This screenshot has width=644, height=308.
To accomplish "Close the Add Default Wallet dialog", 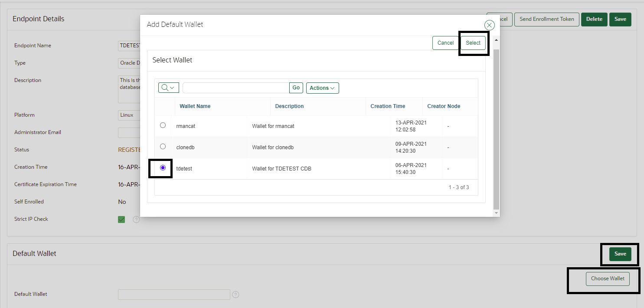I will [x=489, y=25].
